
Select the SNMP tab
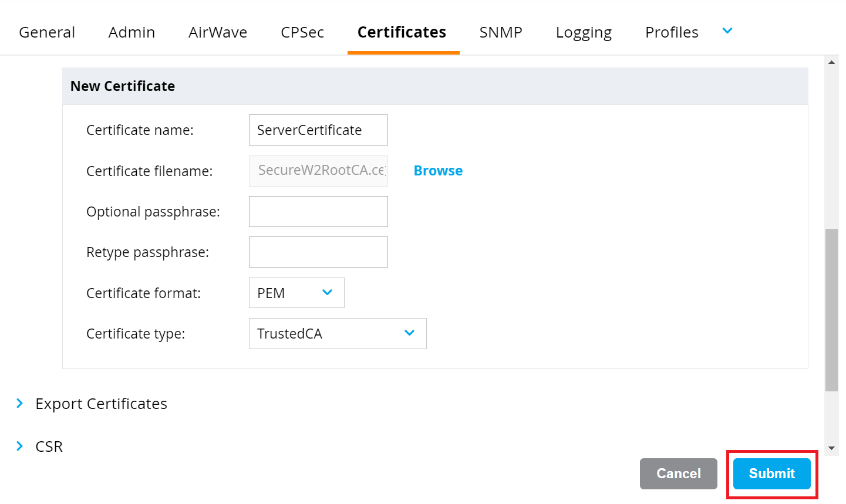pos(501,32)
